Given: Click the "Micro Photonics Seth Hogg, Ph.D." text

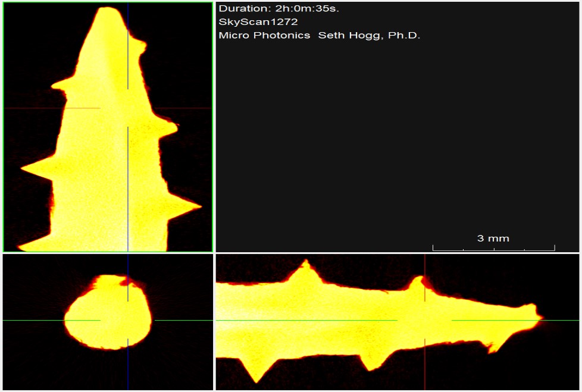Looking at the screenshot, I should pyautogui.click(x=319, y=35).
